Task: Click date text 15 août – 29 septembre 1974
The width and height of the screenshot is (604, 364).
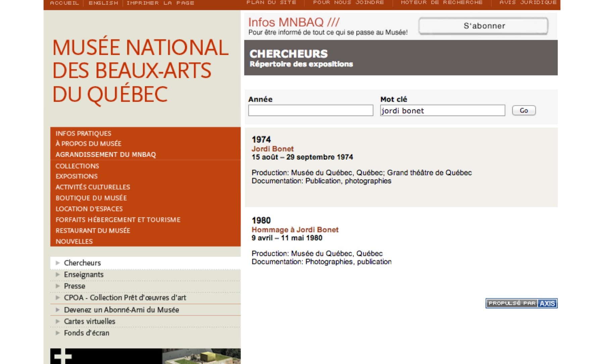Action: coord(302,157)
